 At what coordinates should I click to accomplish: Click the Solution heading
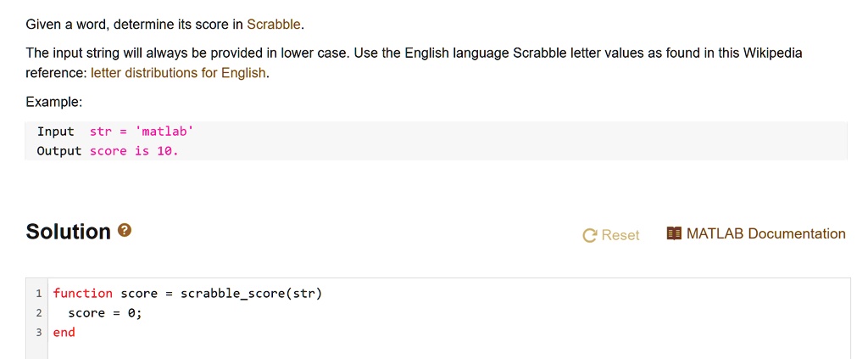68,232
